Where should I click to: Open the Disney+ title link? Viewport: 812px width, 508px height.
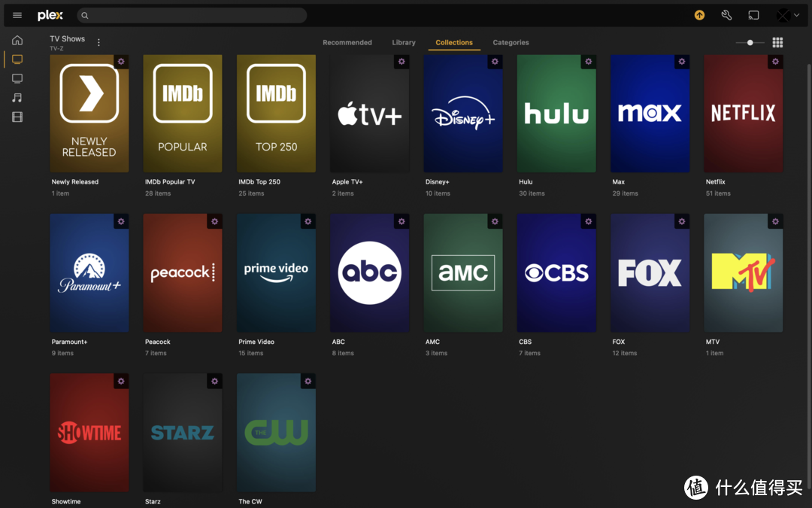[x=437, y=182]
